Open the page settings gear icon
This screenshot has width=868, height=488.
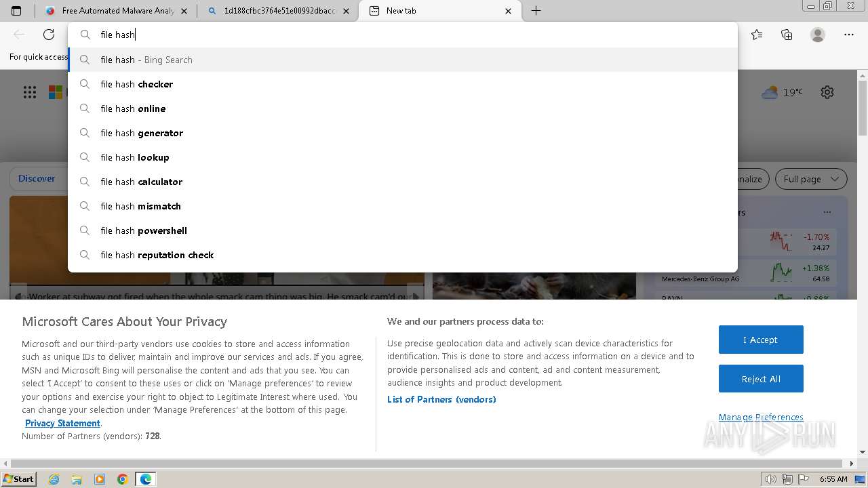click(x=827, y=92)
